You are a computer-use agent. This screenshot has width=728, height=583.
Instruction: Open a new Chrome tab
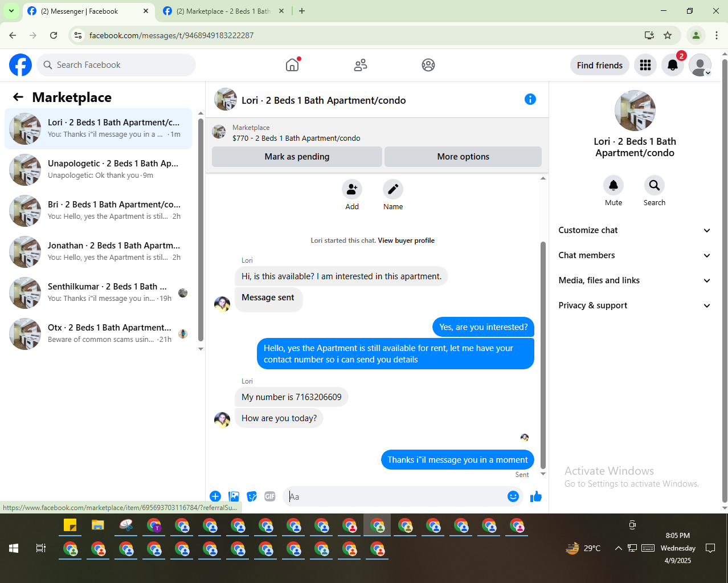[x=302, y=11]
